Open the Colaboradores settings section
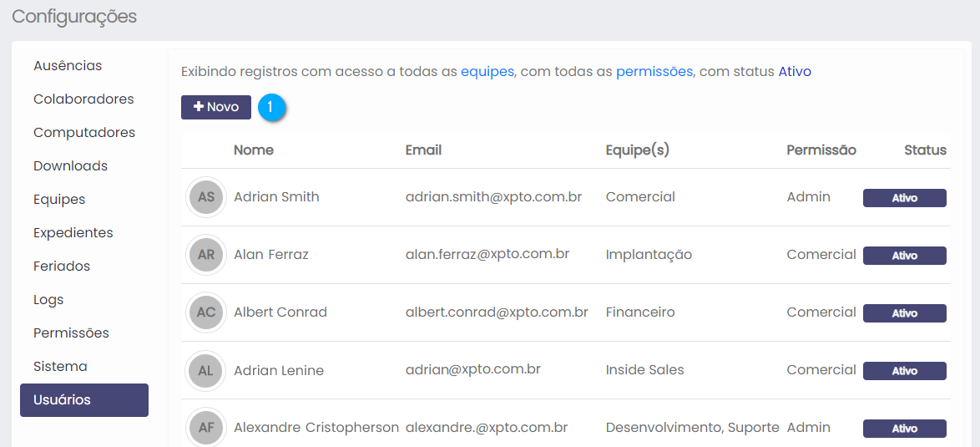 pos(83,99)
